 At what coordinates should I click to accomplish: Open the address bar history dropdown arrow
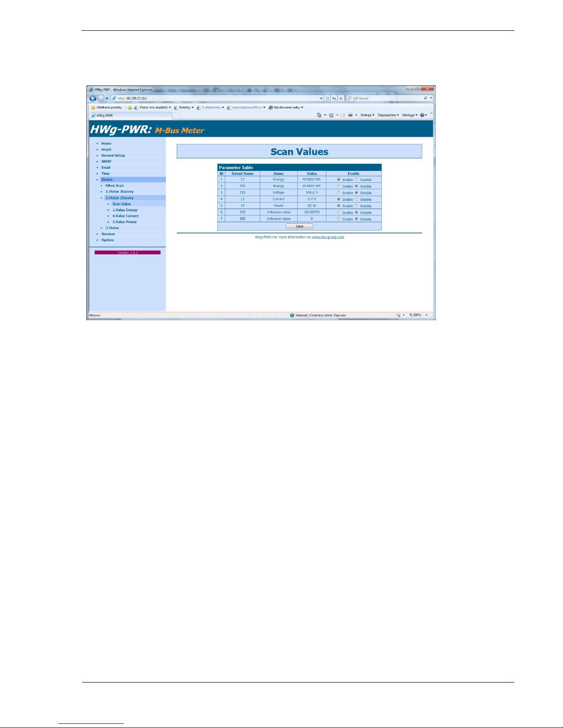[x=321, y=98]
